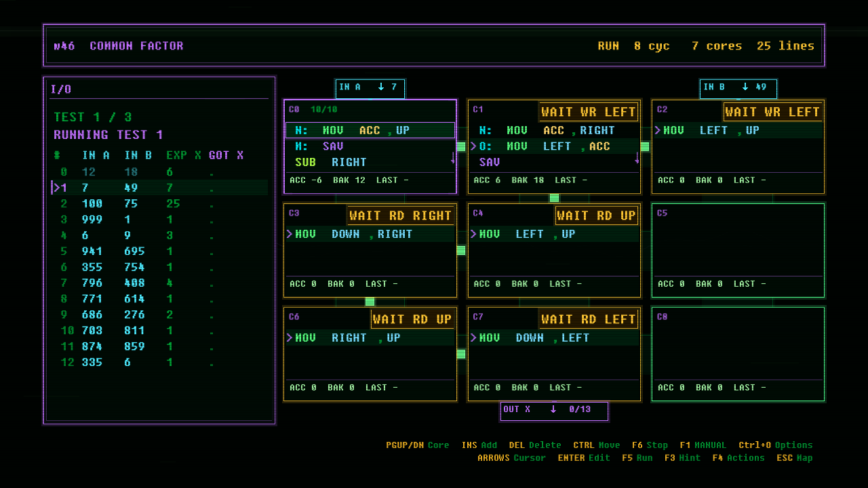Click the RUN 8 cyc counter
Screen dimensions: 868x488
pos(633,46)
